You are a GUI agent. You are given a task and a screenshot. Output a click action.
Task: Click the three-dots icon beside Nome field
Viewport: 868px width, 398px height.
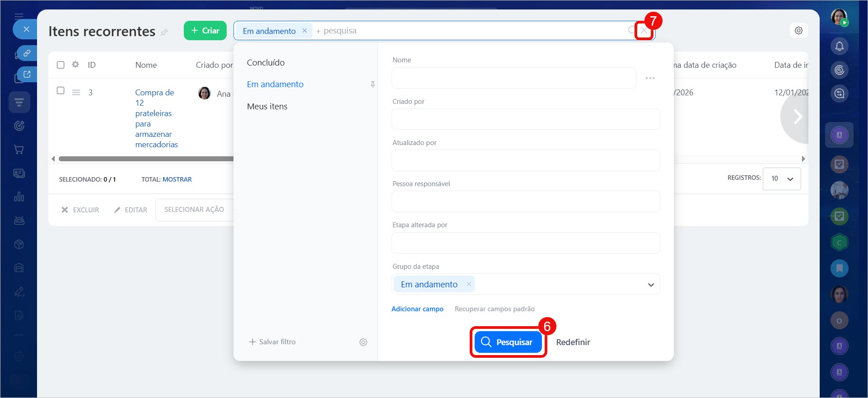[x=650, y=78]
